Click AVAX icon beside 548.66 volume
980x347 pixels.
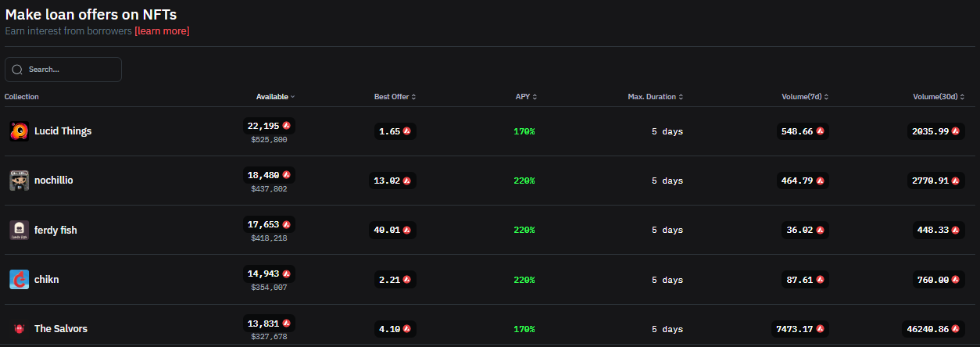coord(821,131)
